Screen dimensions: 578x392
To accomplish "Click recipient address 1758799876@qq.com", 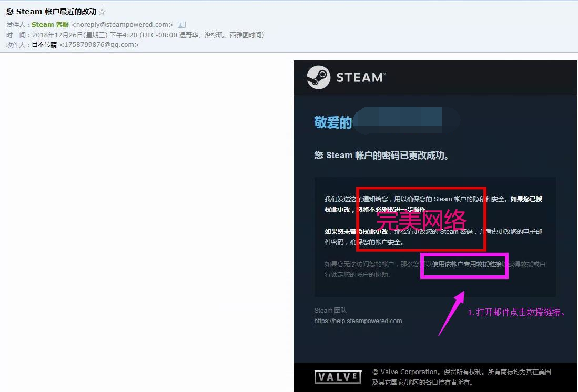I will [x=99, y=45].
